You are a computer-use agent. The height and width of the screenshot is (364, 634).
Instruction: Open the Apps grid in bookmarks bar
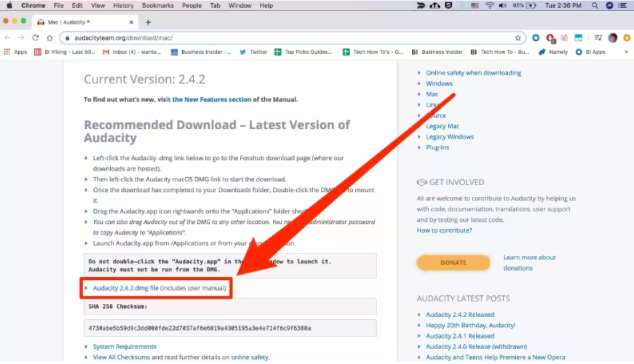[15, 52]
